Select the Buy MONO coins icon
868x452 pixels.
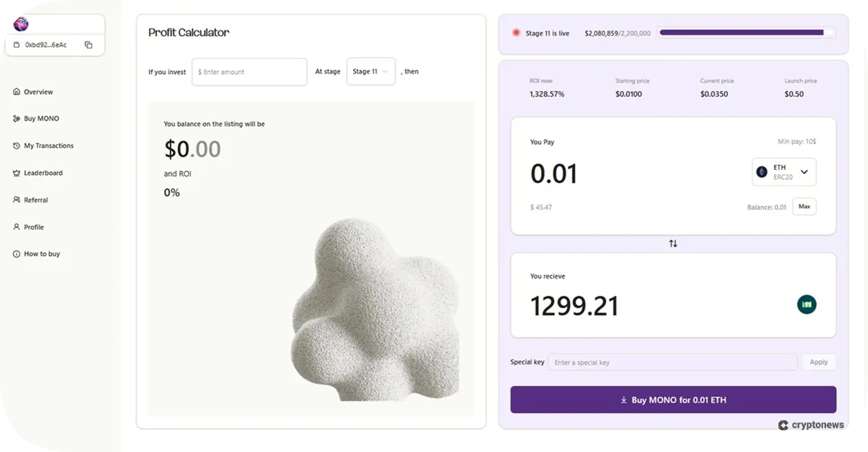[x=15, y=118]
